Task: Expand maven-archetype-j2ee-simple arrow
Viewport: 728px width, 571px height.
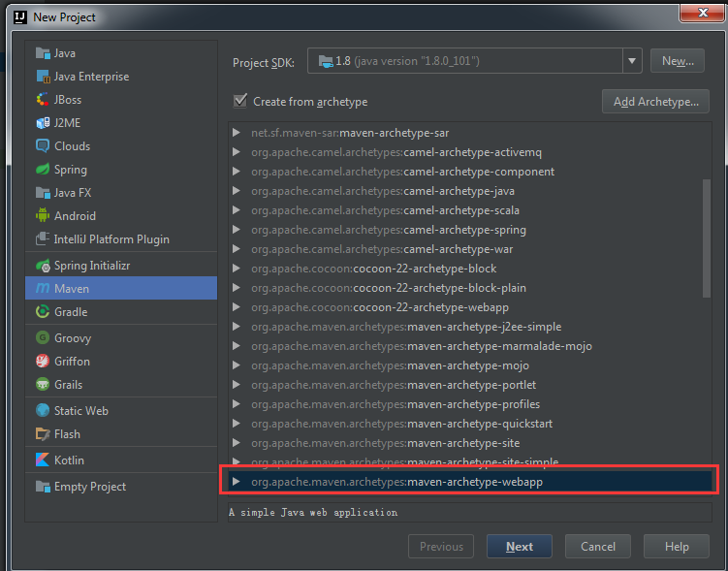Action: 237,327
